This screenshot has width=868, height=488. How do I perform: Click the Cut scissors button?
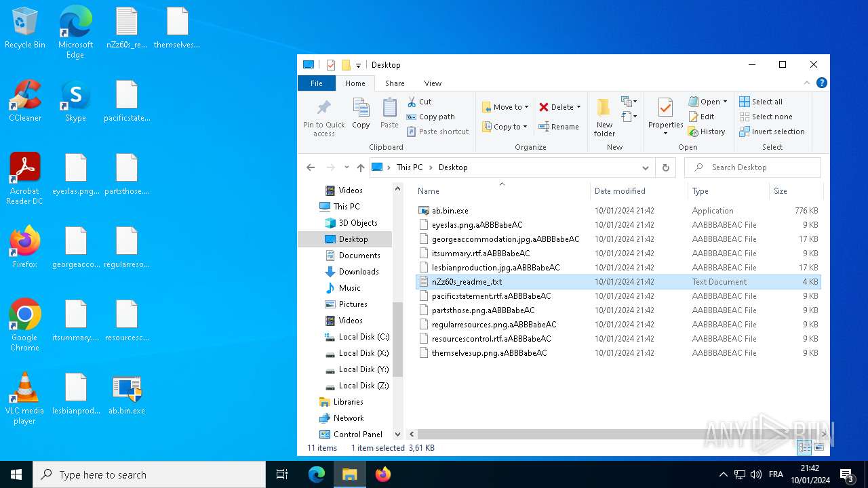pyautogui.click(x=419, y=102)
